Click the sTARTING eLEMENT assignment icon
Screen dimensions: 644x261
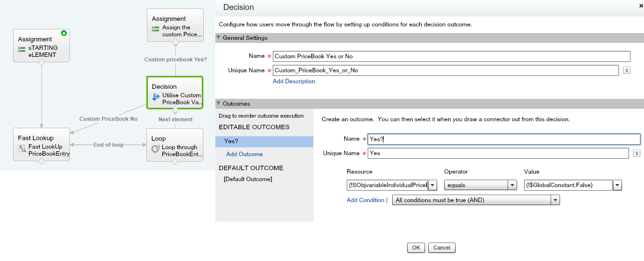click(x=22, y=49)
